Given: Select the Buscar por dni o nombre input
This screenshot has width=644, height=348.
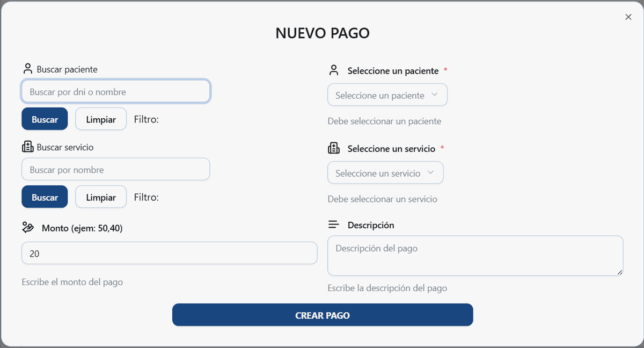Looking at the screenshot, I should 115,91.
